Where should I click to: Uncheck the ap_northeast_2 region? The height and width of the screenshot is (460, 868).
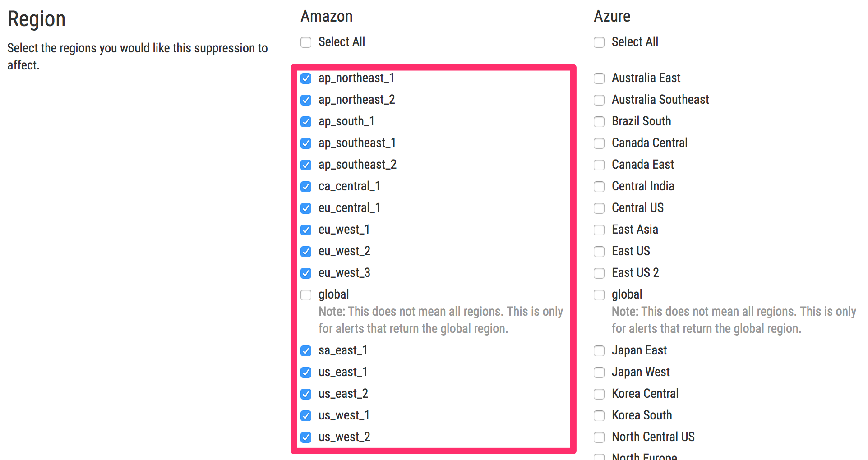pos(306,100)
